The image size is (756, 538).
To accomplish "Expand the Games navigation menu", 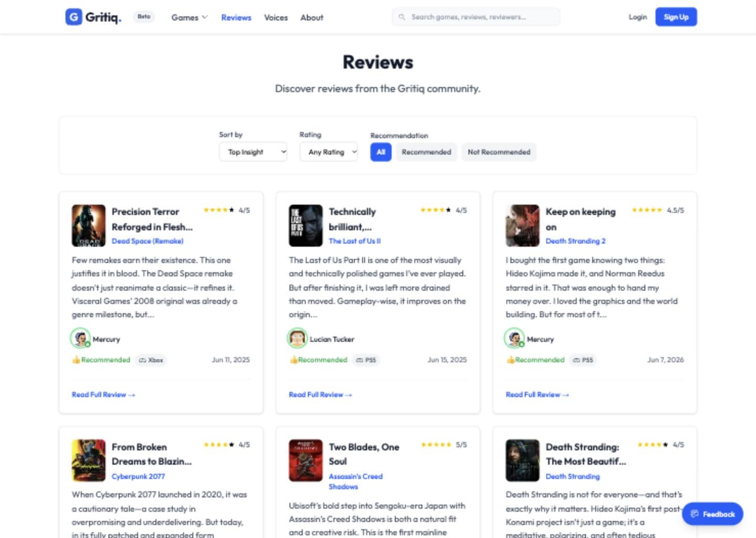I will tap(190, 17).
